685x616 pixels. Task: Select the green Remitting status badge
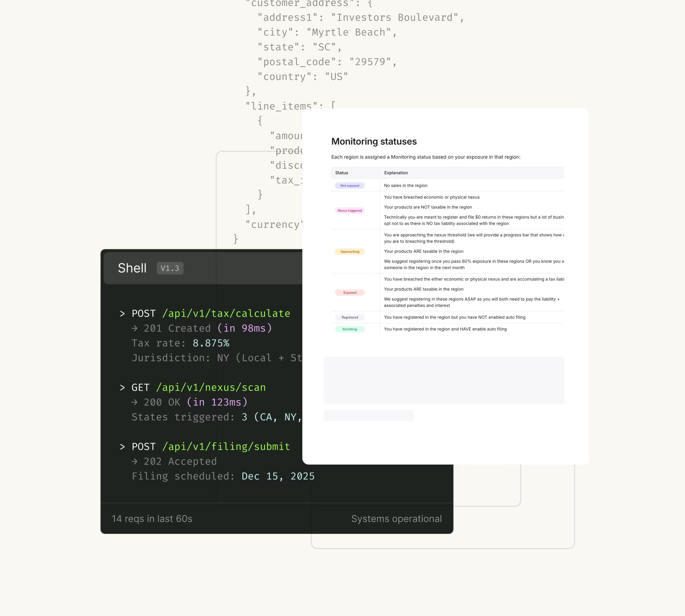tap(350, 329)
